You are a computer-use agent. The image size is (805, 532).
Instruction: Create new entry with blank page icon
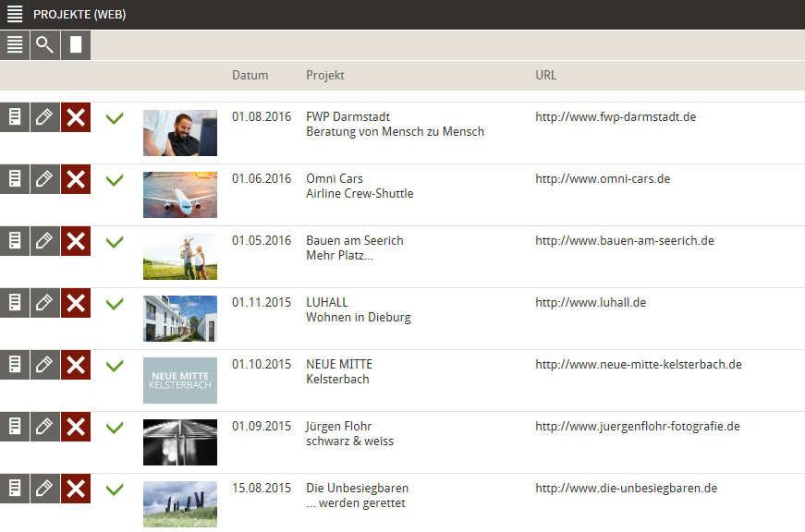click(76, 44)
